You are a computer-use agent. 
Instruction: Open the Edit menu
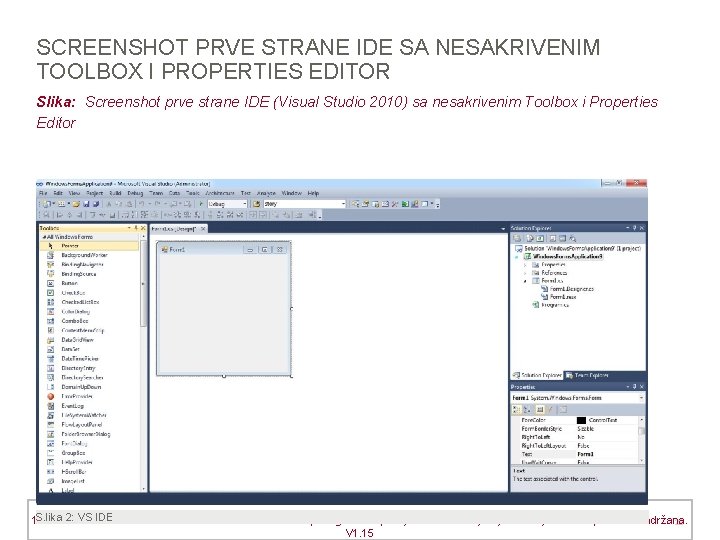tap(58, 193)
